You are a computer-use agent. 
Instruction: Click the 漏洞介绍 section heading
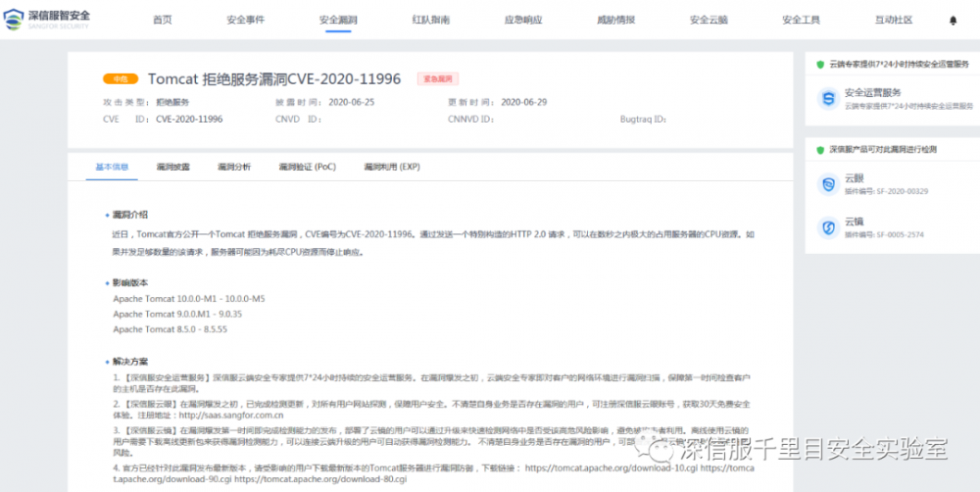(x=130, y=215)
